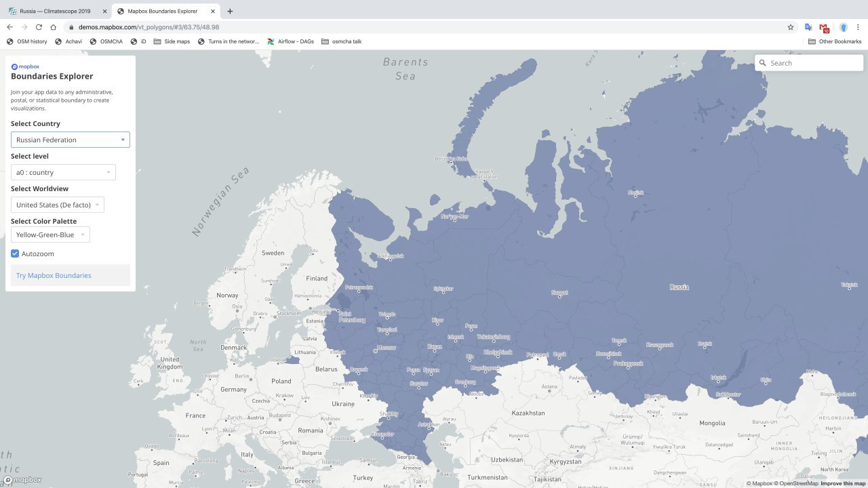Click the Russia country label on map
Screen dimensions: 868x488
pyautogui.click(x=679, y=287)
